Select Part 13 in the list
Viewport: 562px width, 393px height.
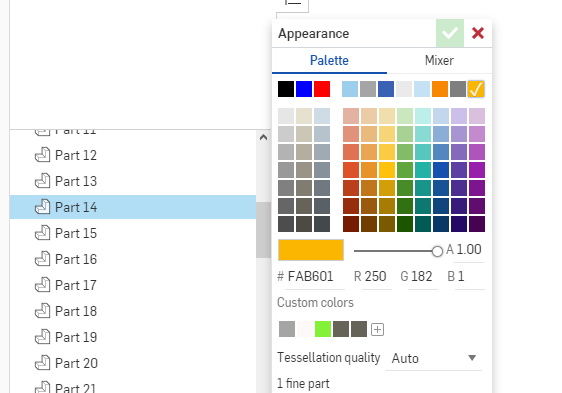(133, 181)
